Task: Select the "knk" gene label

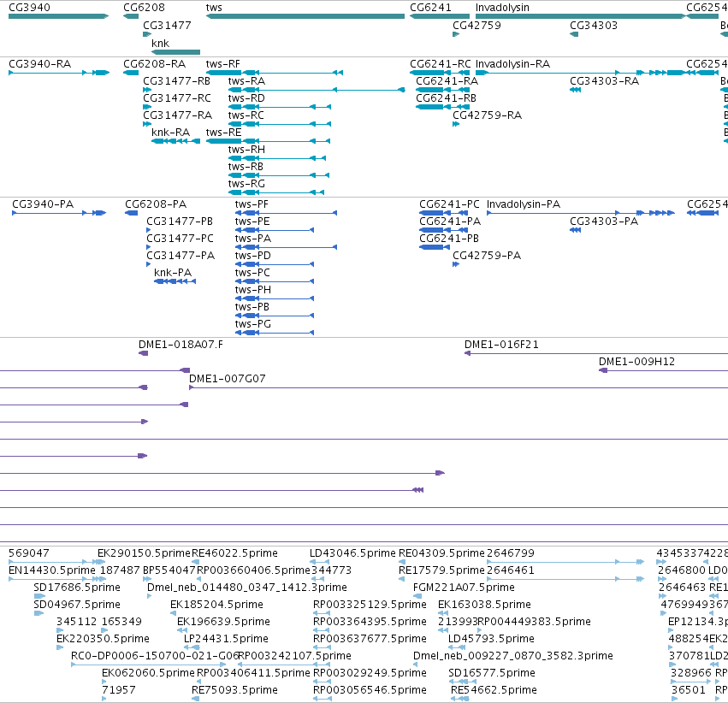Action: (x=160, y=43)
